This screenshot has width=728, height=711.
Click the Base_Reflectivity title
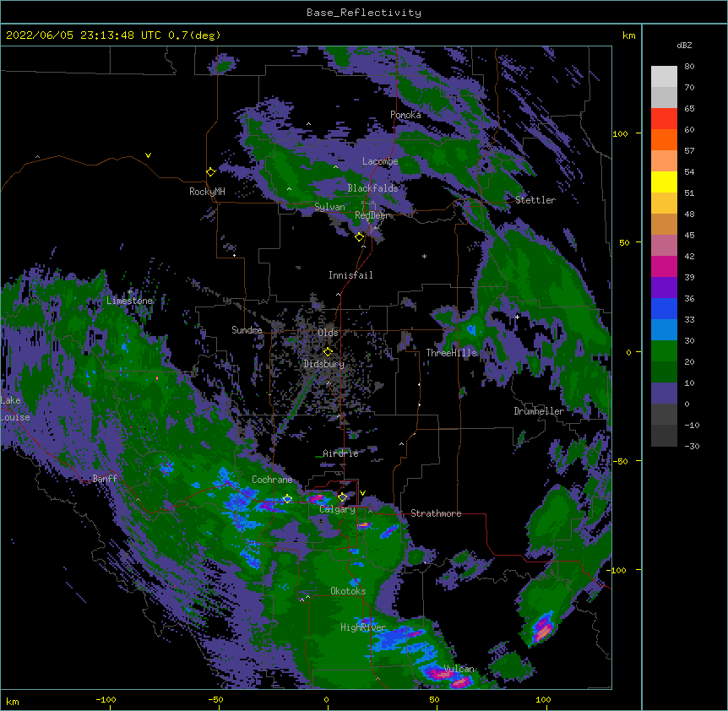pyautogui.click(x=364, y=13)
